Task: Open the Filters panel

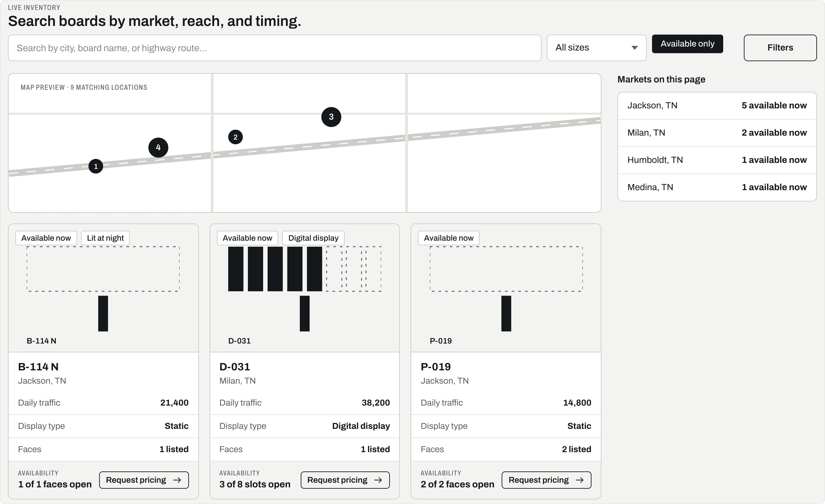Action: [780, 48]
